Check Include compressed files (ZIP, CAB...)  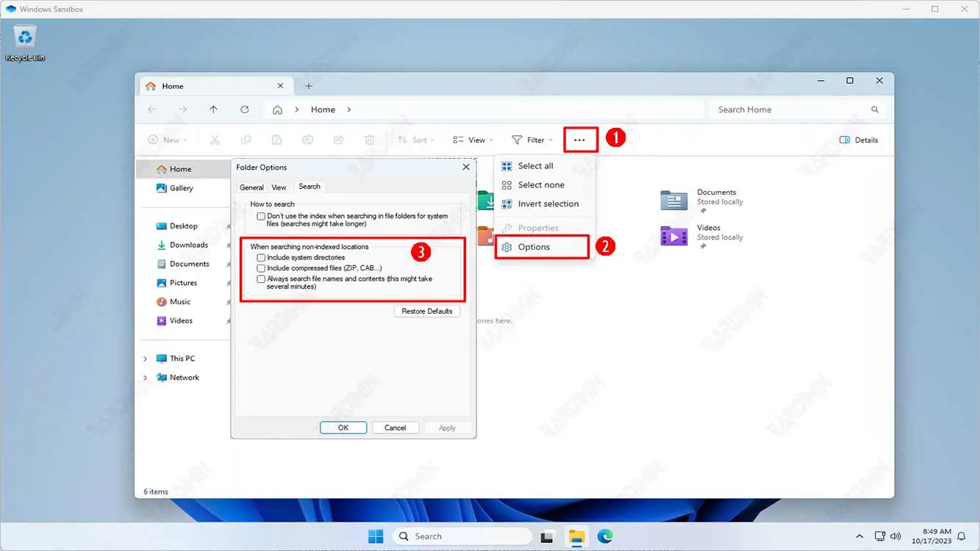click(261, 268)
